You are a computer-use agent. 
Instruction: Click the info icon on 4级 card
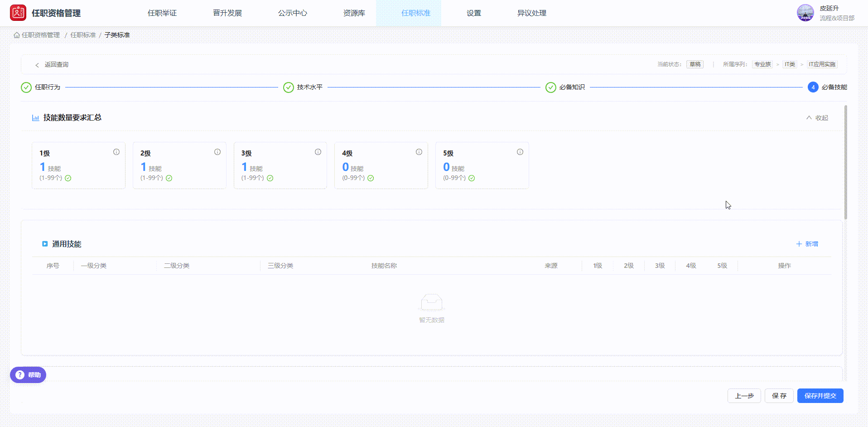(x=419, y=152)
